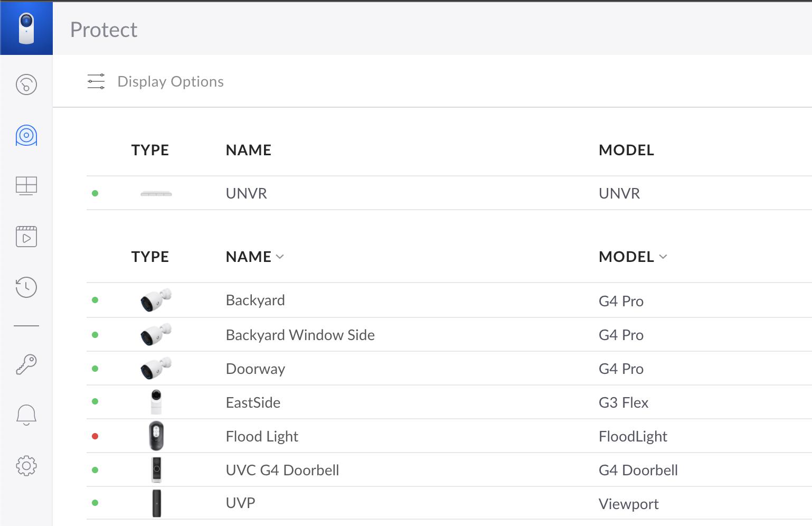
Task: Open the Timelapse history sidebar icon
Action: tap(26, 287)
